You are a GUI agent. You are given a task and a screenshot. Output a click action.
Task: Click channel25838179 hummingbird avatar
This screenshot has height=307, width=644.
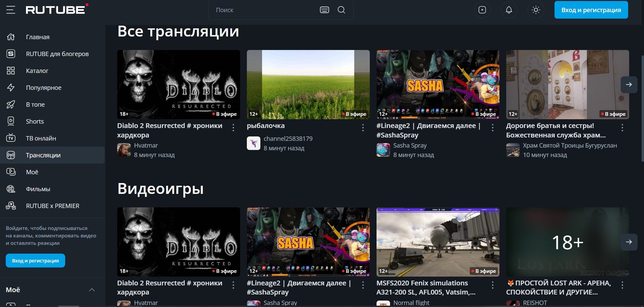(x=254, y=143)
